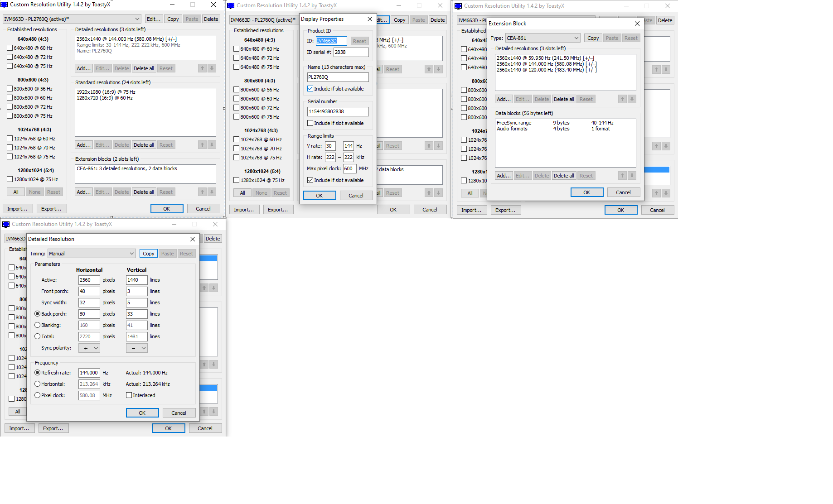Click OK in the Display Properties dialog

click(320, 196)
